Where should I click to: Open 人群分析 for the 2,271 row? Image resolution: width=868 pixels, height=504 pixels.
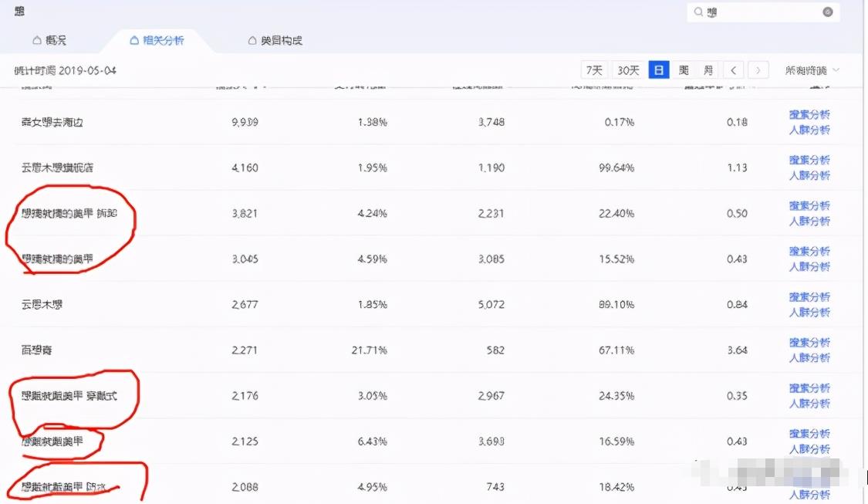[x=809, y=358]
